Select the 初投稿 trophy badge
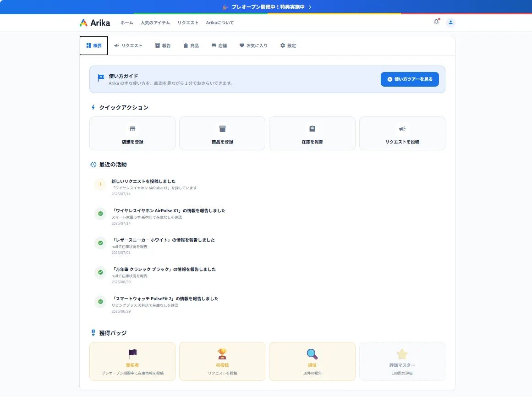Screen dimensions: 532x397 (222, 361)
